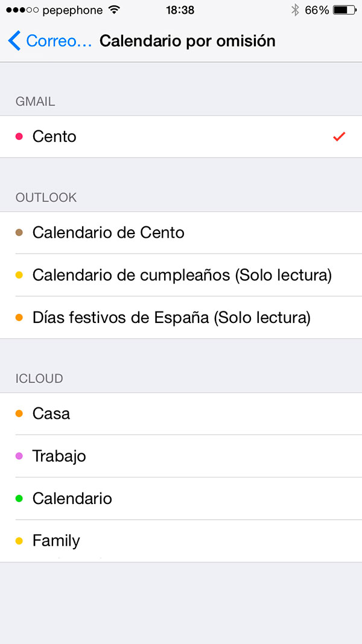Screen dimensions: 362x644
Task: Tap the purple Trabajo color dot
Action: [x=19, y=456]
